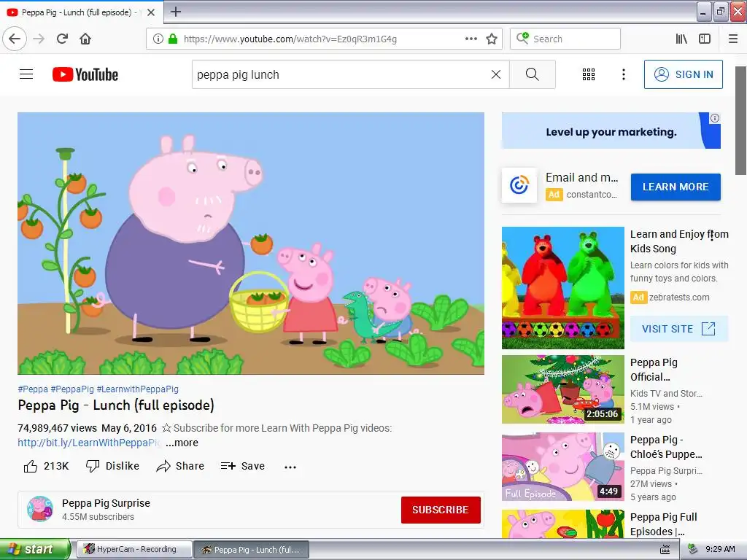This screenshot has height=560, width=747.
Task: Switch to HyperCam - Recording taskbar item
Action: [x=135, y=549]
